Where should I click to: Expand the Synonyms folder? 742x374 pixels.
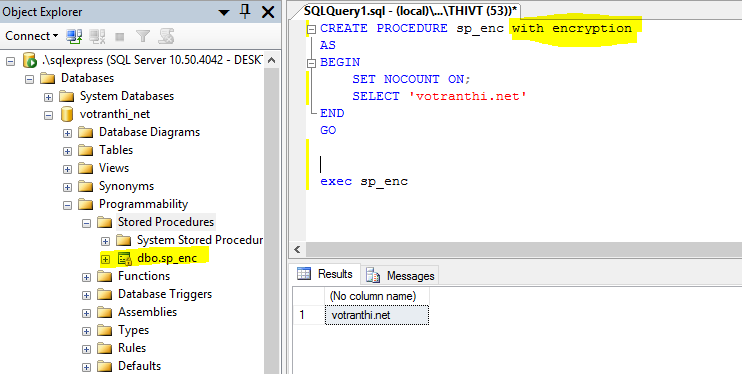click(67, 187)
